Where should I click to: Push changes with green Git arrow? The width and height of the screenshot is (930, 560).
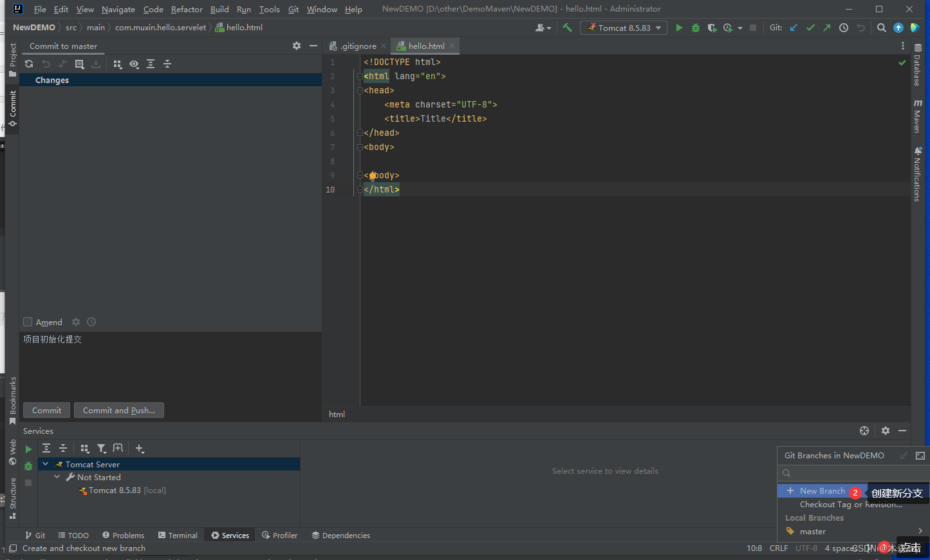827,28
